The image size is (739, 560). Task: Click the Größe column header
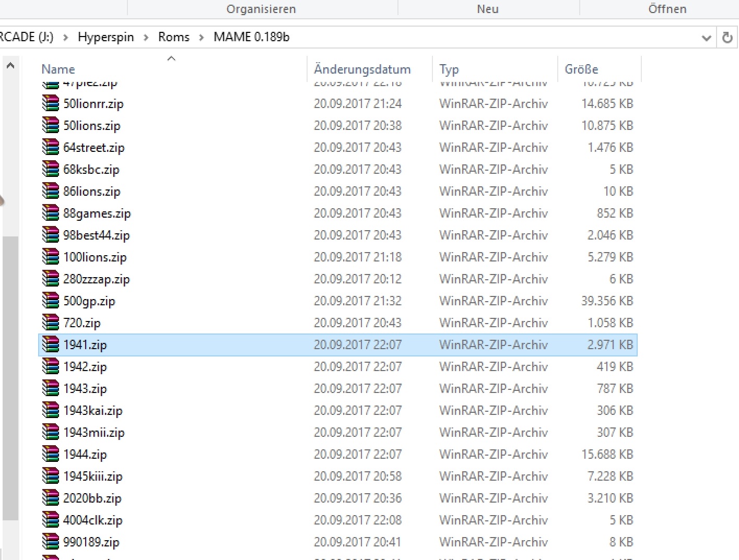pyautogui.click(x=581, y=69)
